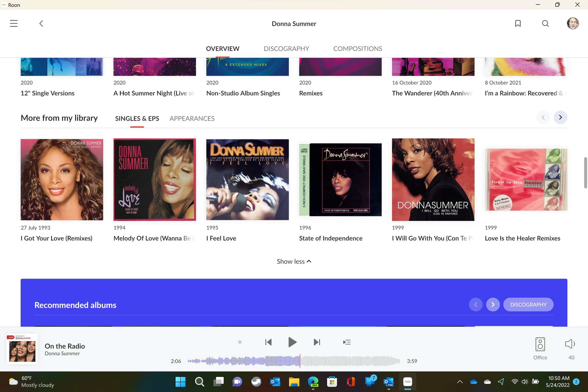
Task: Open File Explorer from the taskbar
Action: pyautogui.click(x=294, y=382)
